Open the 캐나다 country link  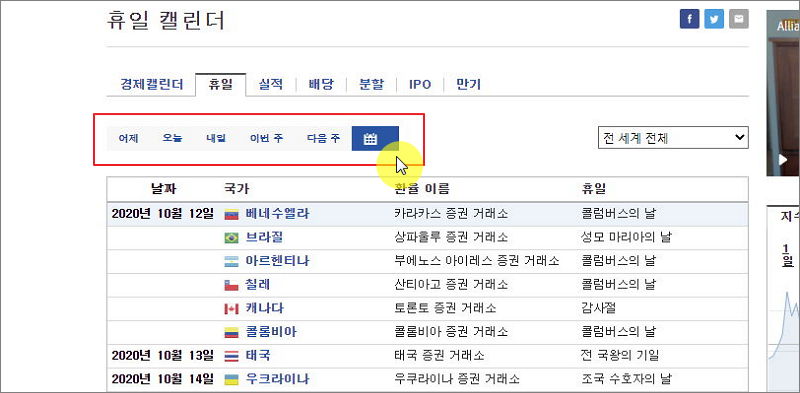264,308
